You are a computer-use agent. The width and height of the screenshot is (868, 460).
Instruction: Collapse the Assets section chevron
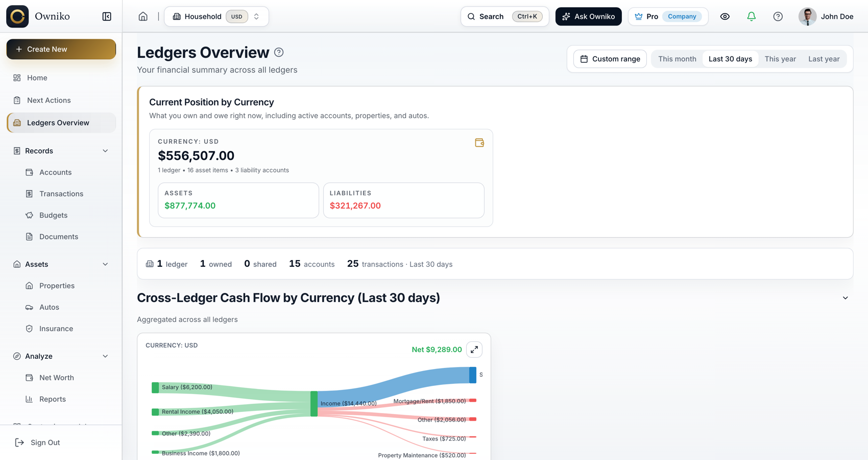tap(105, 264)
